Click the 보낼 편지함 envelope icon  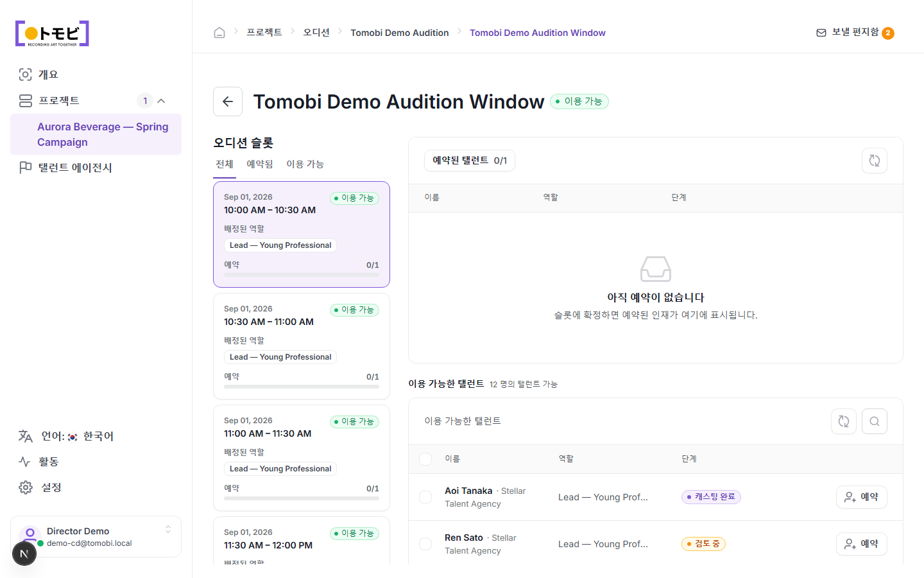pyautogui.click(x=821, y=33)
